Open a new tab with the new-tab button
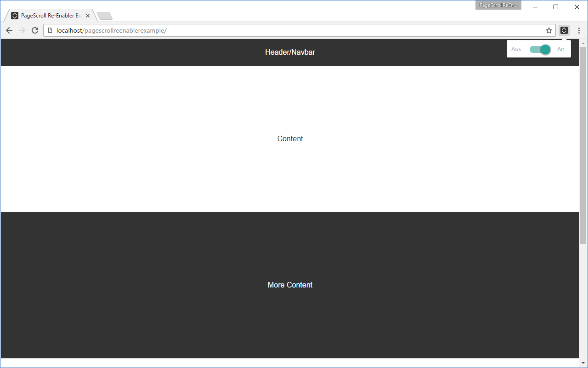Screen dimensions: 588x368 105,16
